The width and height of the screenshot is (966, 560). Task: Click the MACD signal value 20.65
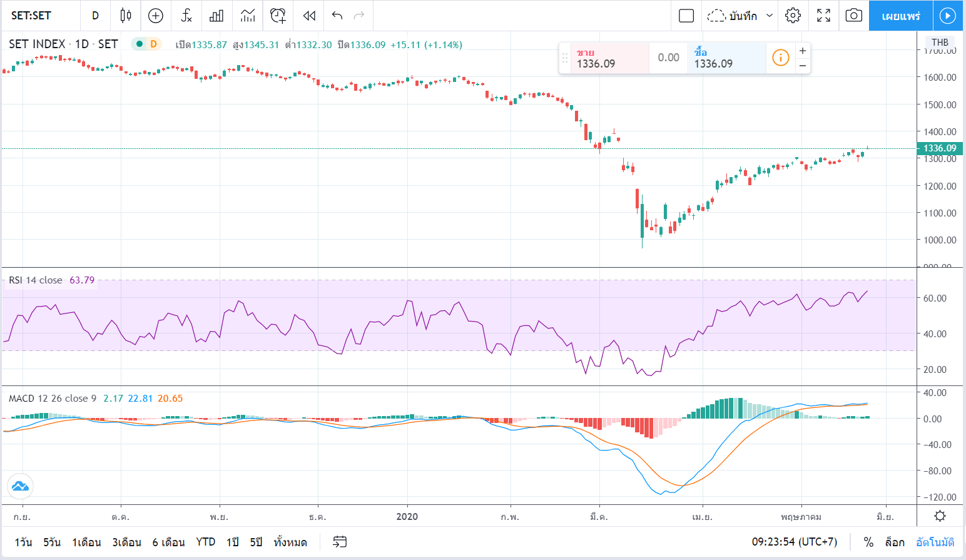(170, 398)
